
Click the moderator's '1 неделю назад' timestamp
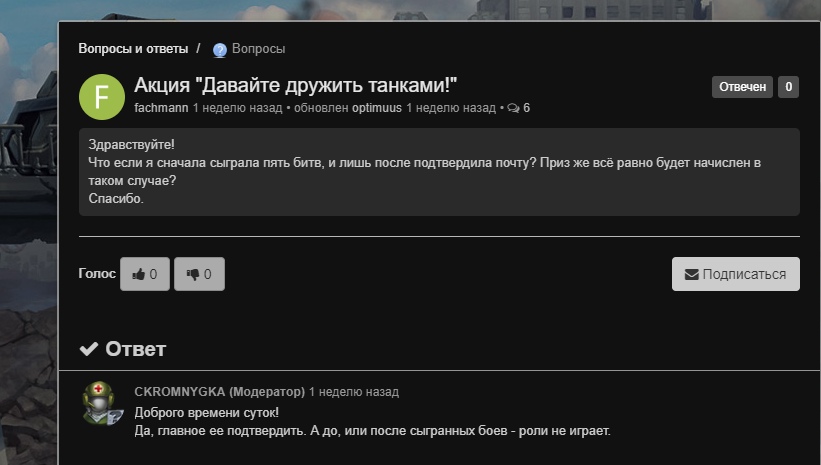pos(353,392)
